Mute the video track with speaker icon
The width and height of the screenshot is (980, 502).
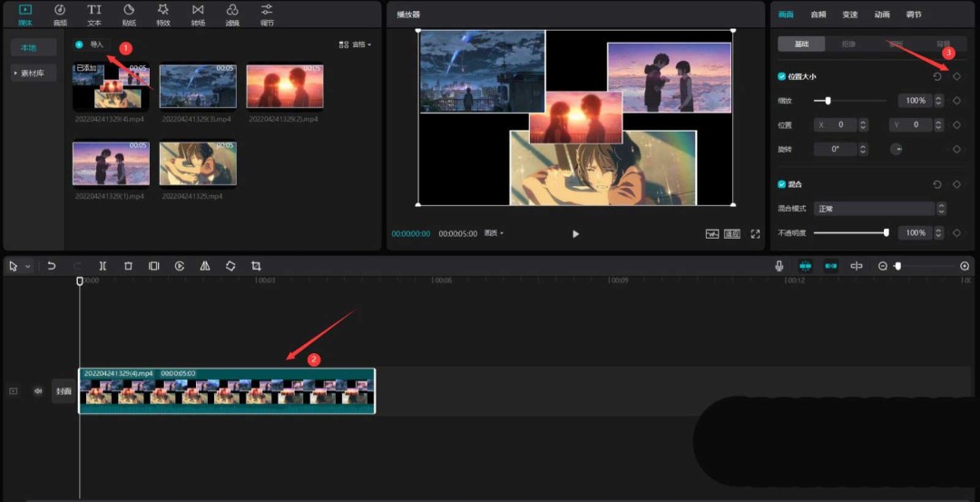(x=38, y=391)
